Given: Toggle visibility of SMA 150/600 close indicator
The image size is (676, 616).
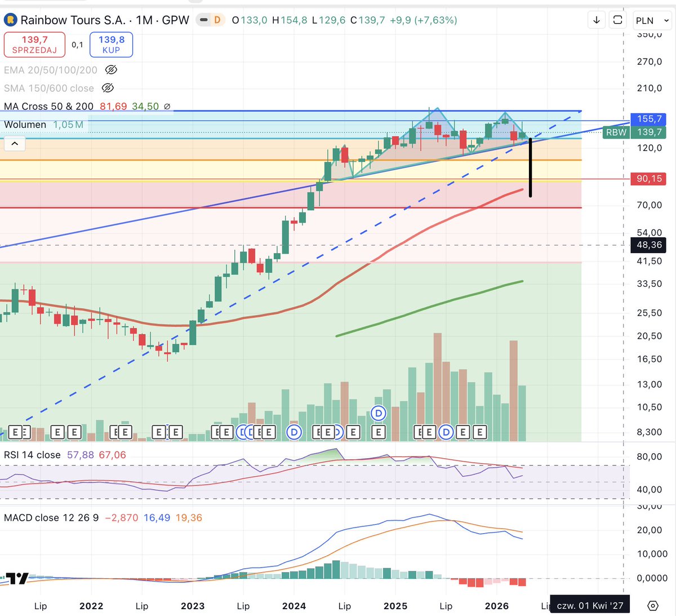Looking at the screenshot, I should [108, 88].
